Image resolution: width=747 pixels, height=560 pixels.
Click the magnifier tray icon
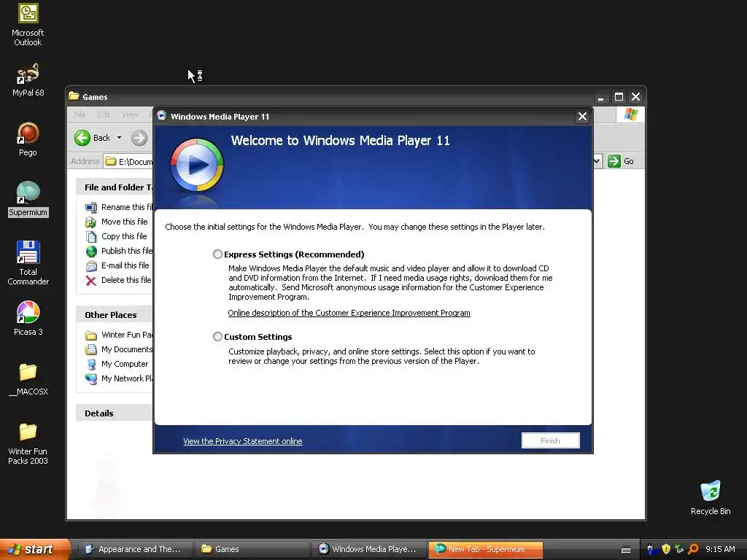click(x=693, y=549)
